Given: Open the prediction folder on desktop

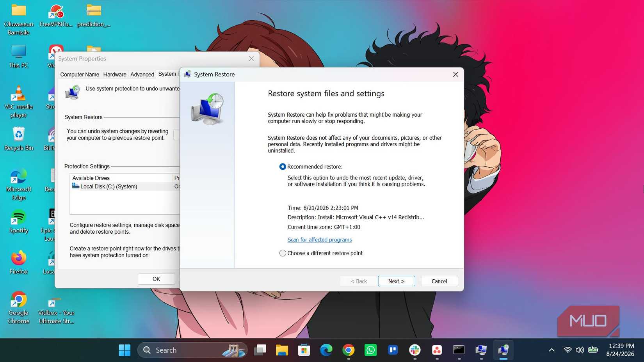Looking at the screenshot, I should pyautogui.click(x=94, y=16).
